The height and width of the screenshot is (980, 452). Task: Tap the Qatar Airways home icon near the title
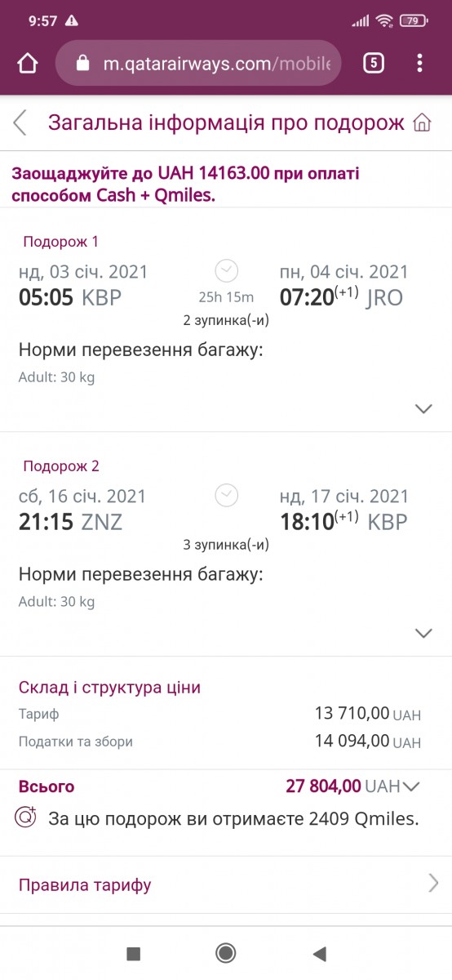click(422, 123)
